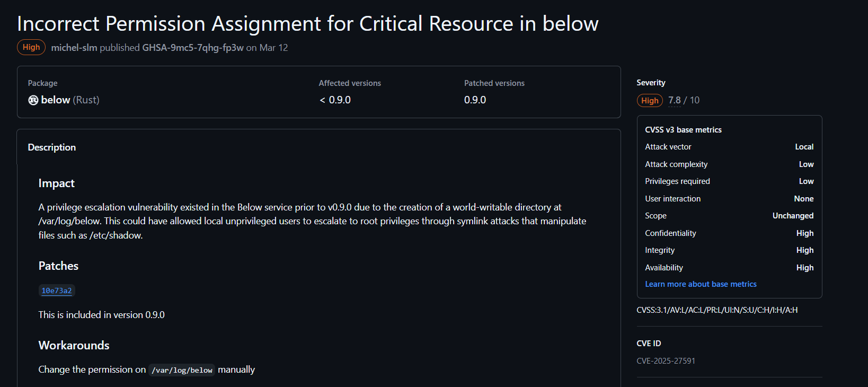Click the 7.8 severity score

(x=674, y=100)
